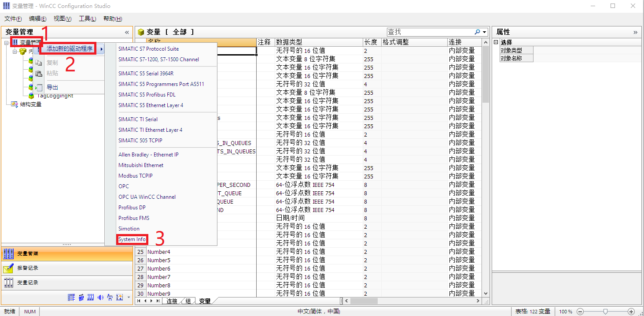Open the 帮助 menu
The image size is (644, 316).
click(112, 19)
